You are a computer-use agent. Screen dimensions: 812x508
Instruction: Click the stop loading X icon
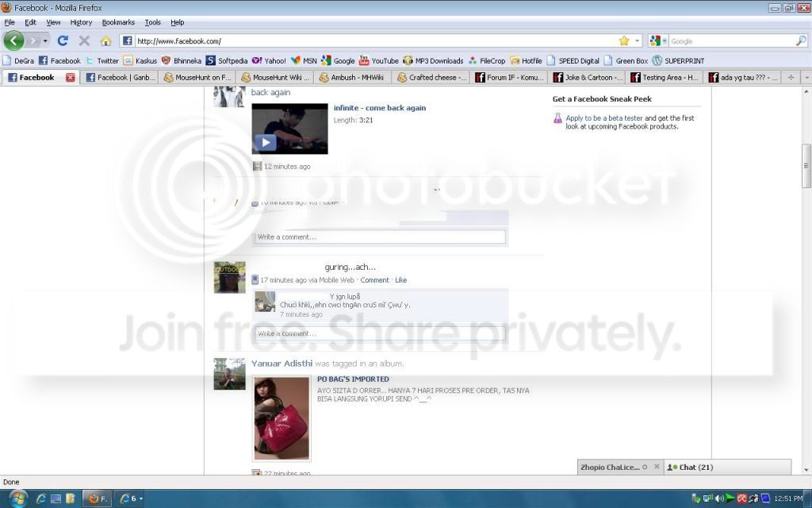coord(84,40)
